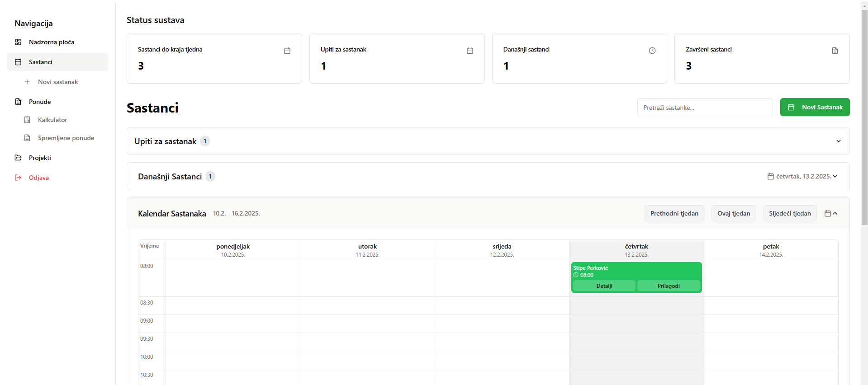Open Detalji of Stipe Perković appointment
868x385 pixels.
tap(604, 286)
